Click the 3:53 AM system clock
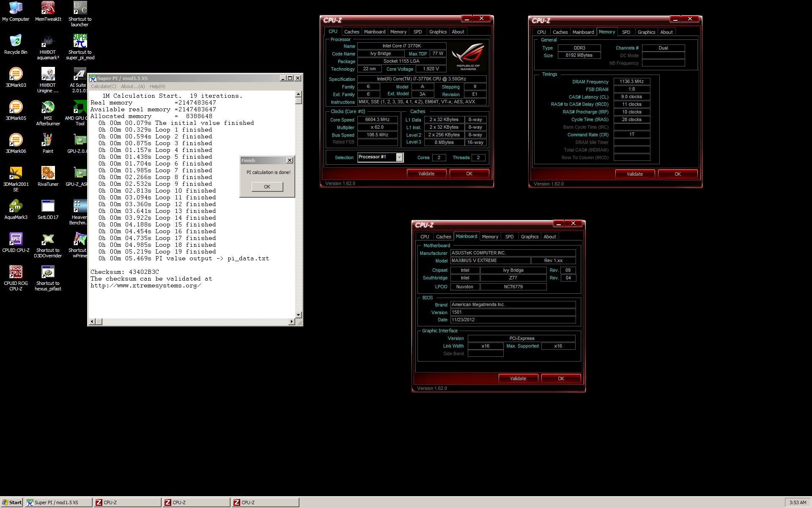Screen dimensions: 812x508 798,502
